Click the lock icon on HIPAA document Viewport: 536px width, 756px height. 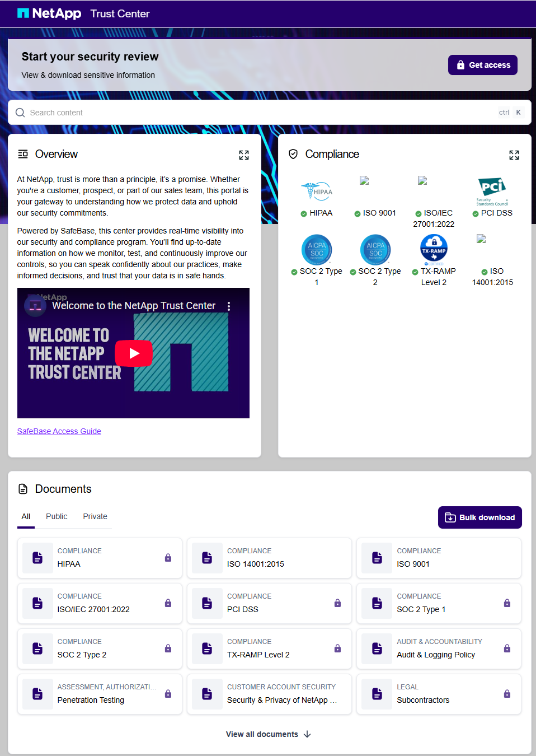click(x=168, y=558)
